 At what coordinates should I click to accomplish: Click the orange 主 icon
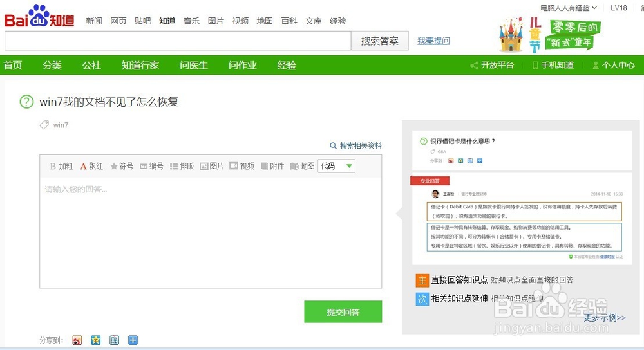[422, 281]
